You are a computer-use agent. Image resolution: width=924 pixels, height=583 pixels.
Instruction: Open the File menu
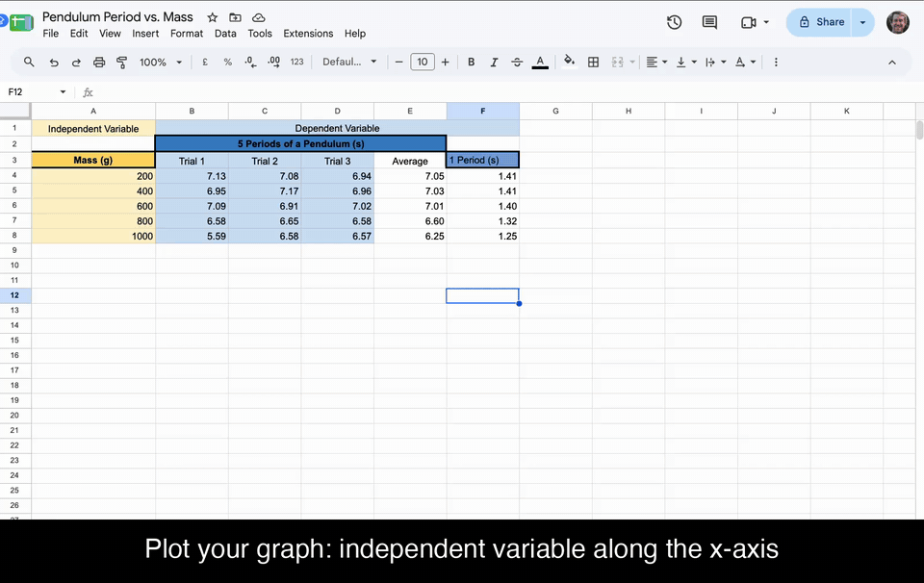[51, 34]
